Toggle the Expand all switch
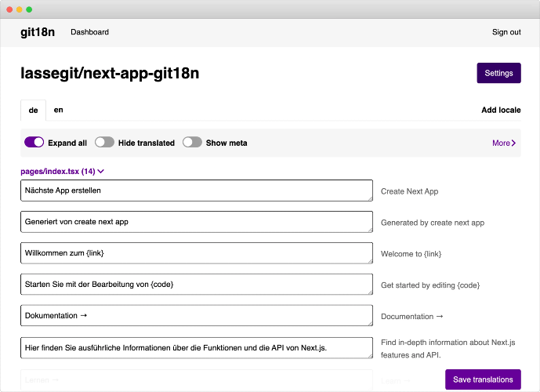 pyautogui.click(x=34, y=143)
